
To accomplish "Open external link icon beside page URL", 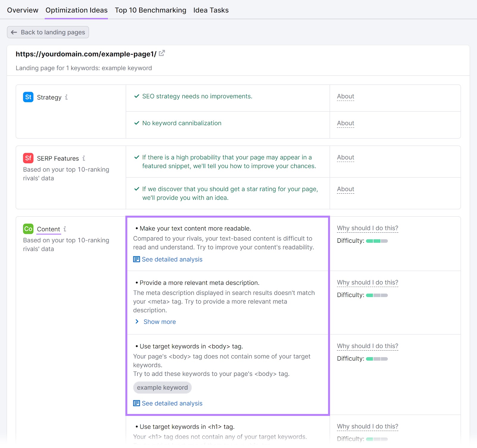I will pyautogui.click(x=162, y=53).
